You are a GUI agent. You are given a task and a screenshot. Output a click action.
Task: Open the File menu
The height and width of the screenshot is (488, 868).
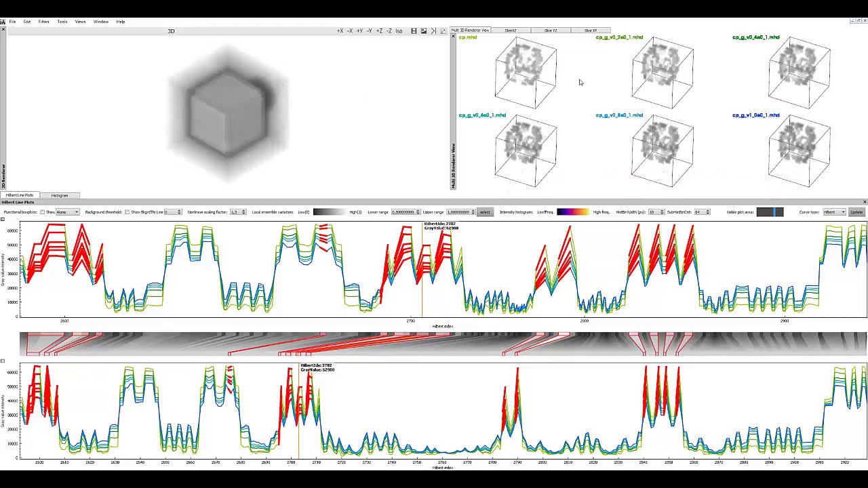tap(12, 22)
